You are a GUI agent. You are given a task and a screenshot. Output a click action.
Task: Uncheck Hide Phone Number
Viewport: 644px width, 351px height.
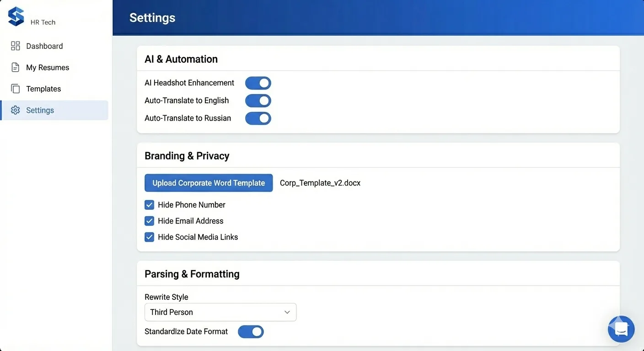[x=149, y=205]
